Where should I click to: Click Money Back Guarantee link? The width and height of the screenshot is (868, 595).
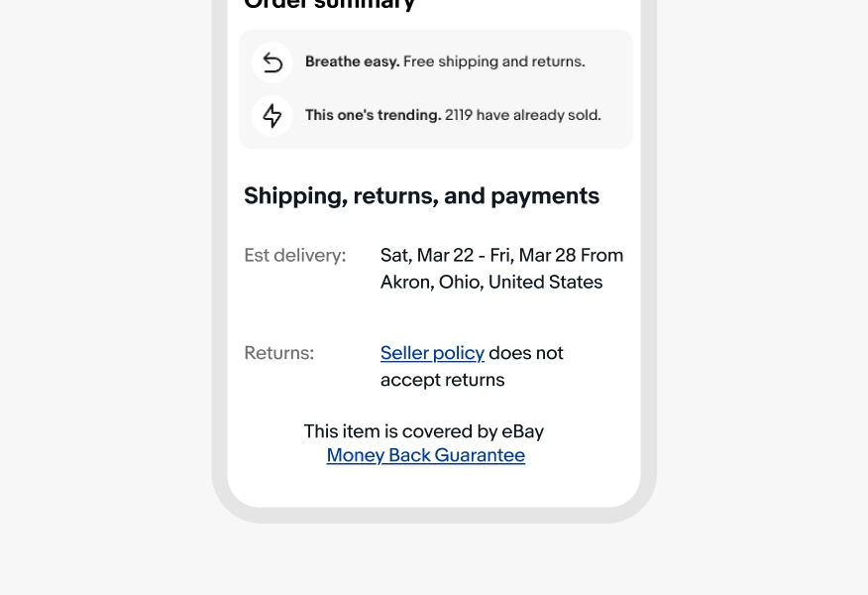point(425,455)
